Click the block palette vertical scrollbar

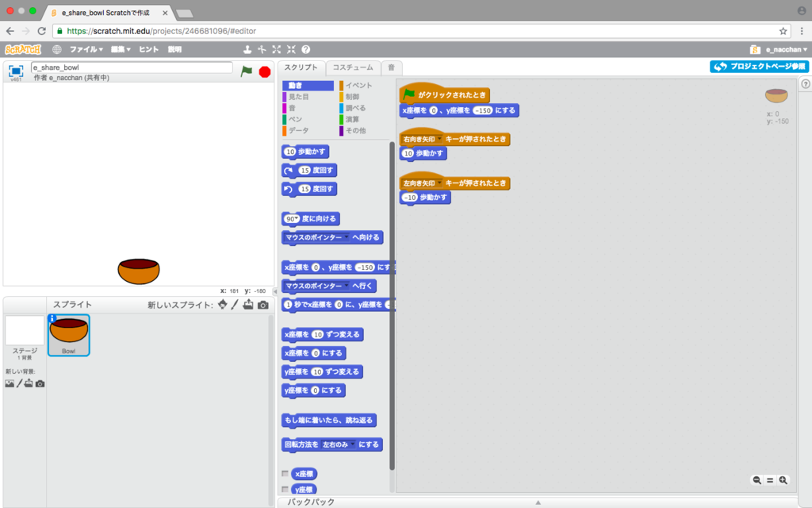tap(392, 306)
